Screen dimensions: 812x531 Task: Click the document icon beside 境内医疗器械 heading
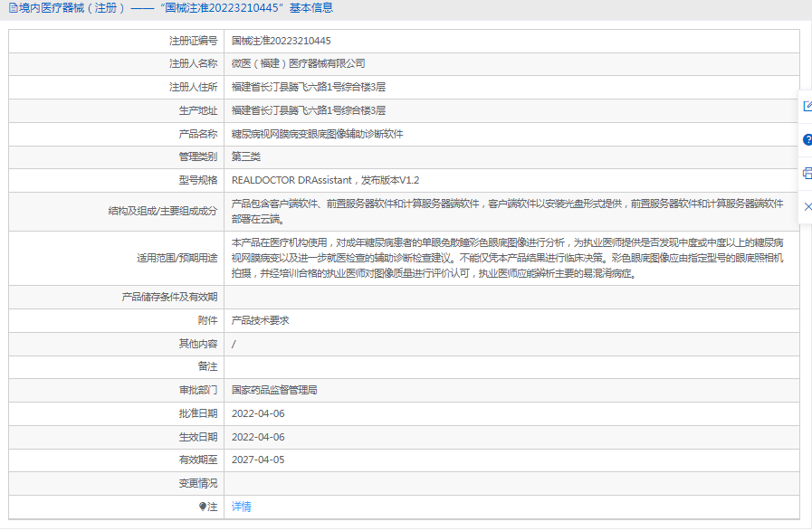(x=12, y=8)
